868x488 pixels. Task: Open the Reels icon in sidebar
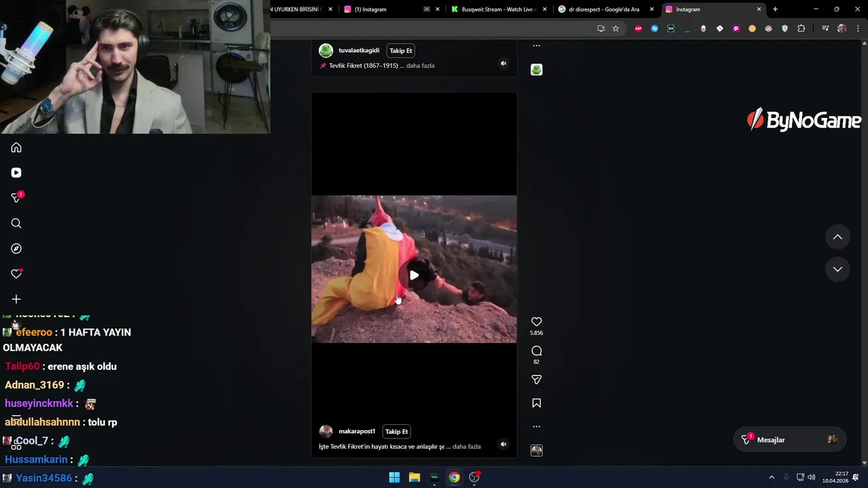pos(16,173)
